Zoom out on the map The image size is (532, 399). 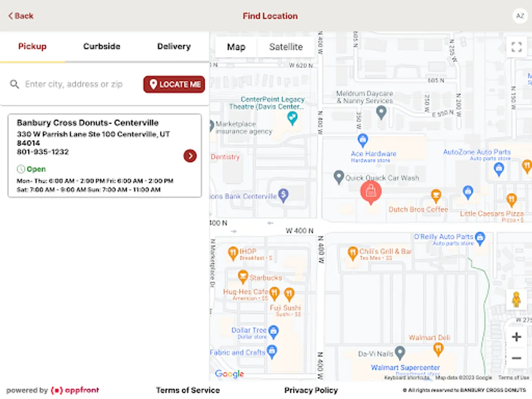(x=516, y=358)
